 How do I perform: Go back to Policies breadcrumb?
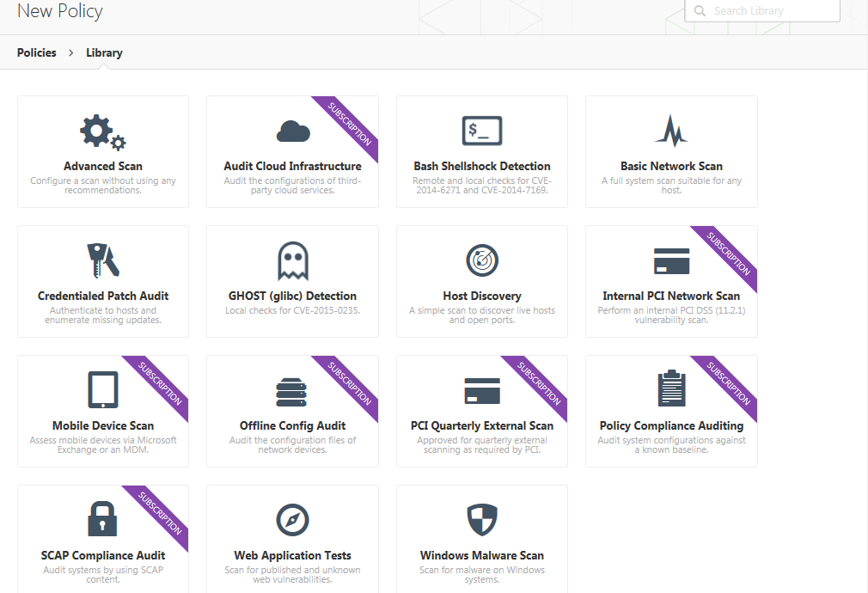[37, 52]
